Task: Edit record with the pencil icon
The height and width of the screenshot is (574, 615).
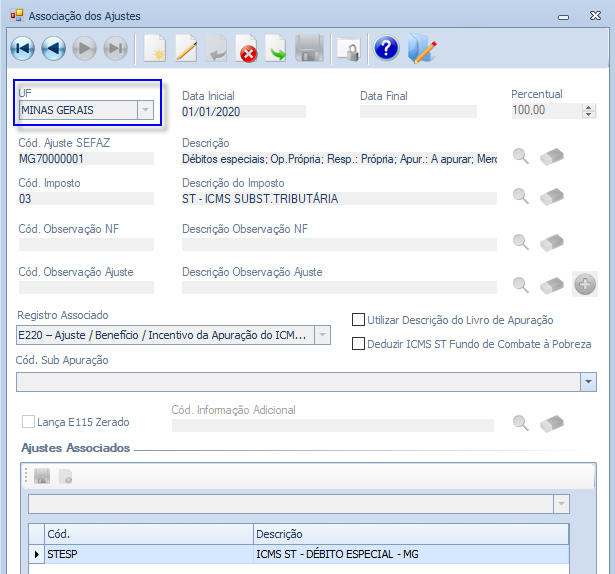Action: click(x=186, y=49)
